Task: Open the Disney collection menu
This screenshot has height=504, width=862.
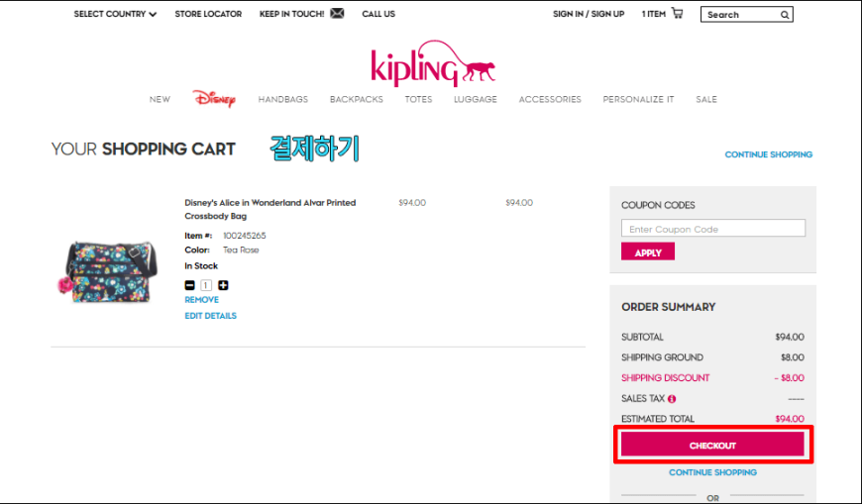Action: pyautogui.click(x=214, y=99)
